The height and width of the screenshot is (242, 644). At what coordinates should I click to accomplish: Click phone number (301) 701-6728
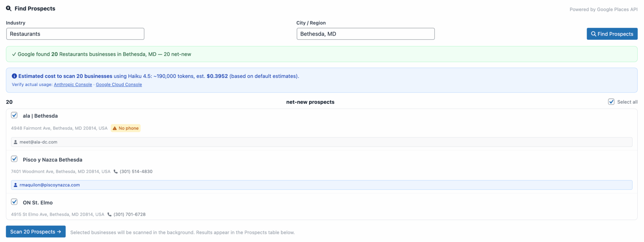click(x=129, y=214)
